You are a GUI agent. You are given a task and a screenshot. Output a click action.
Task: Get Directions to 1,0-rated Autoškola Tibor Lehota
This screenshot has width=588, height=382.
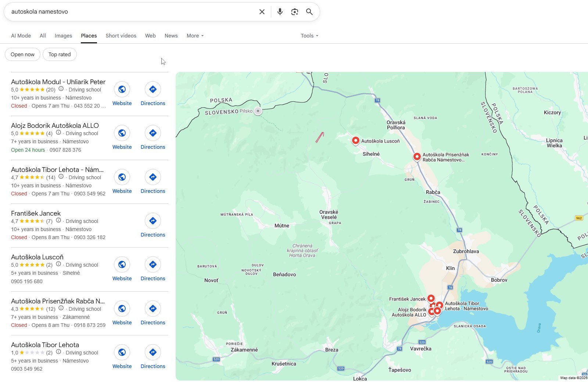coord(153,357)
